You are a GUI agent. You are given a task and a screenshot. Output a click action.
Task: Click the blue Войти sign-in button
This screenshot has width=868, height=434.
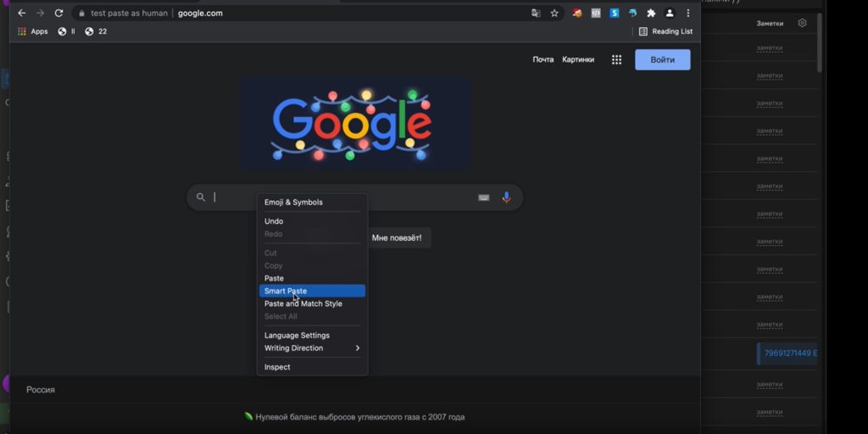point(663,60)
